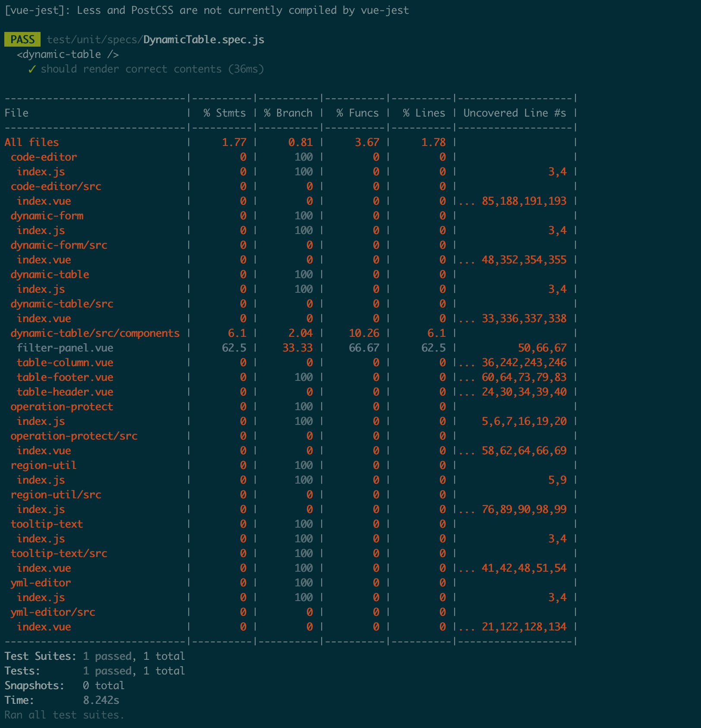Click the table-footer.vue file entry

(65, 377)
